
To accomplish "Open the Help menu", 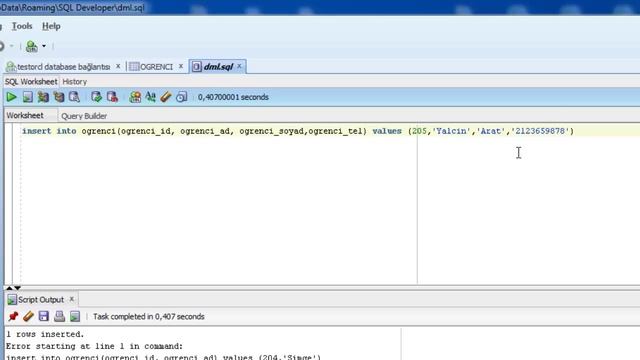I will (51, 26).
